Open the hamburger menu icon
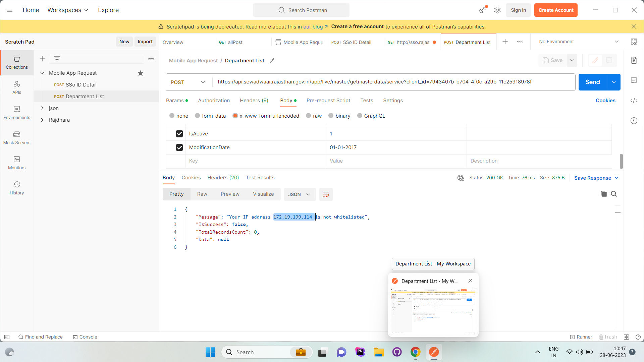Viewport: 644px width, 362px height. point(10,10)
